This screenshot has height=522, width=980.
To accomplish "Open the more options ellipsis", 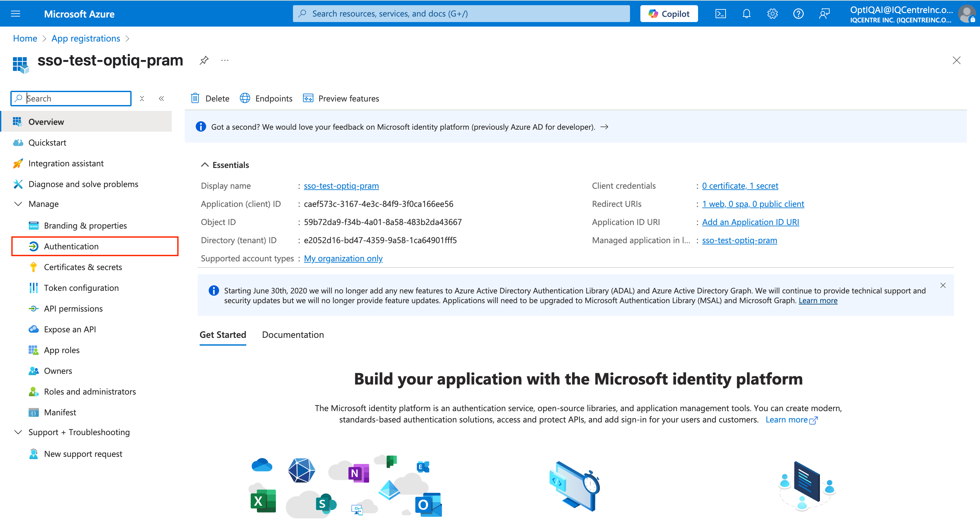I will [x=225, y=60].
